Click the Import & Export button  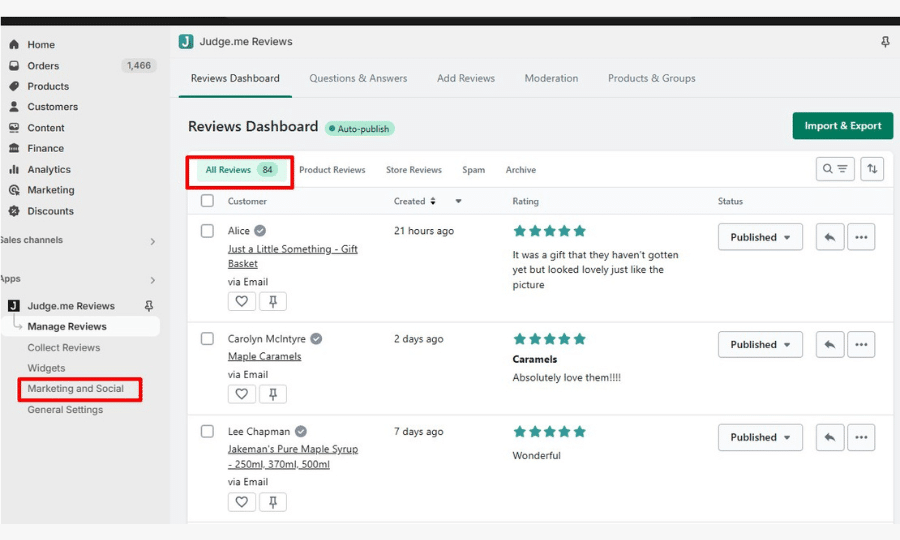click(842, 126)
